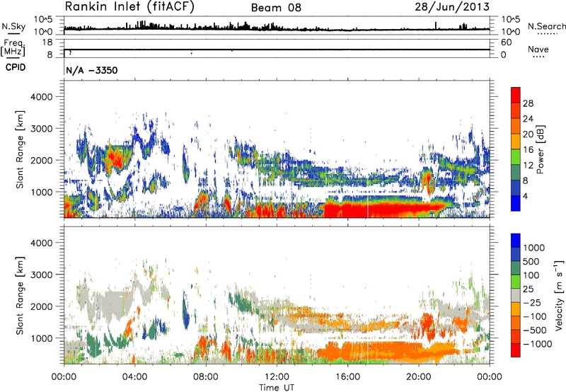566x392 pixels.
Task: Select the 'Freq. [MHz]' axis label
Action: 13,47
